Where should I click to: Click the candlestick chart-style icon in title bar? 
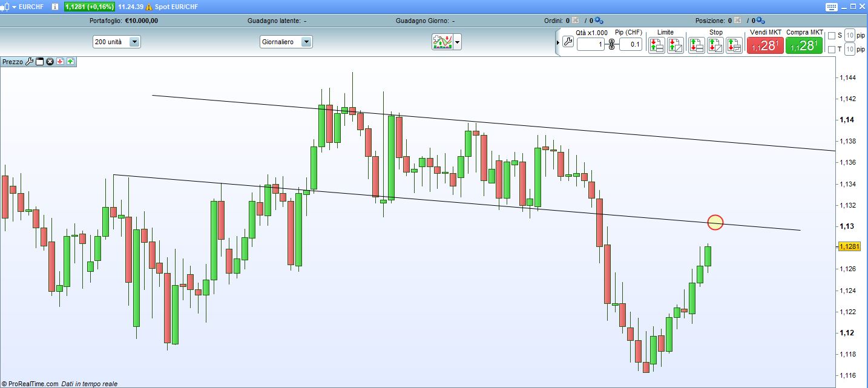pos(5,7)
